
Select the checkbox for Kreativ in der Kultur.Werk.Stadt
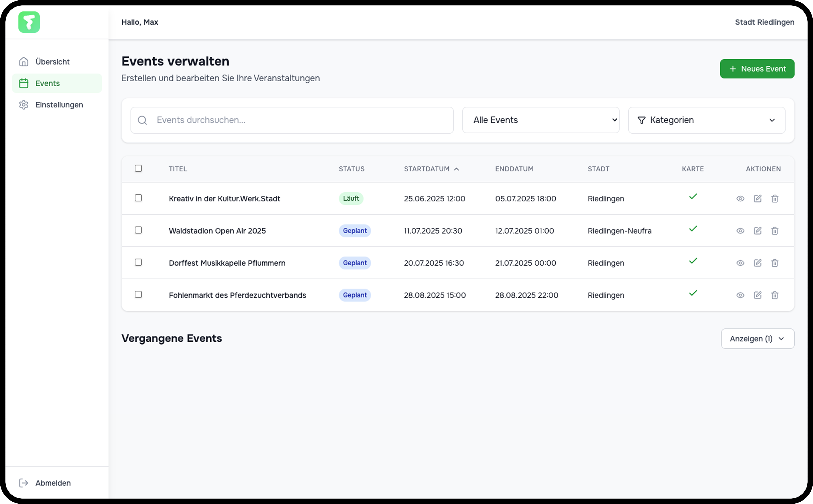[x=138, y=198]
